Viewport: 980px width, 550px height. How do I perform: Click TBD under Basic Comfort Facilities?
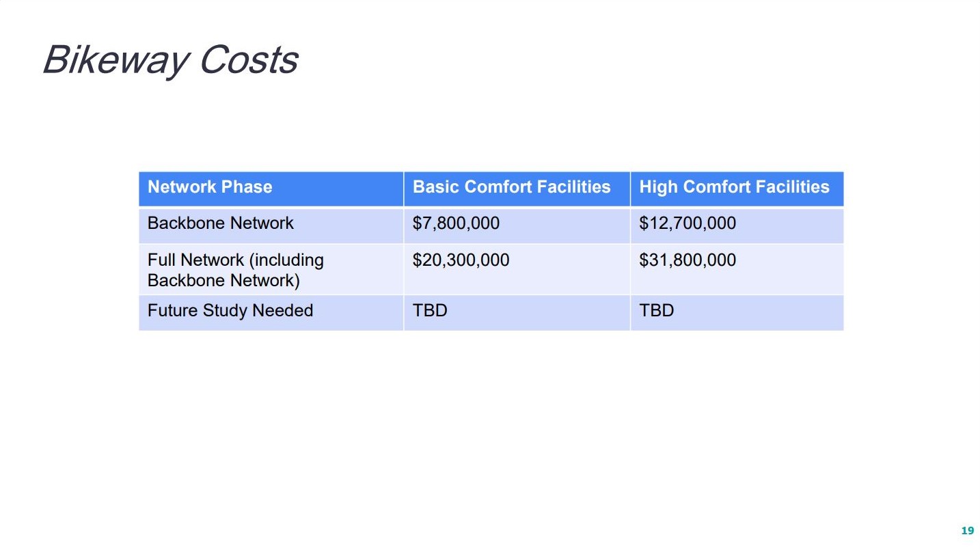(x=430, y=311)
